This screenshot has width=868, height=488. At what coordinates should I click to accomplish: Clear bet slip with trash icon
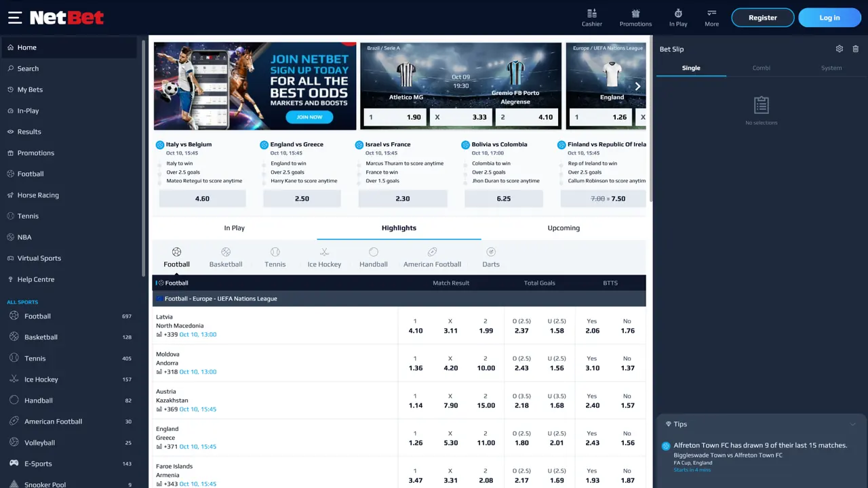pyautogui.click(x=856, y=49)
